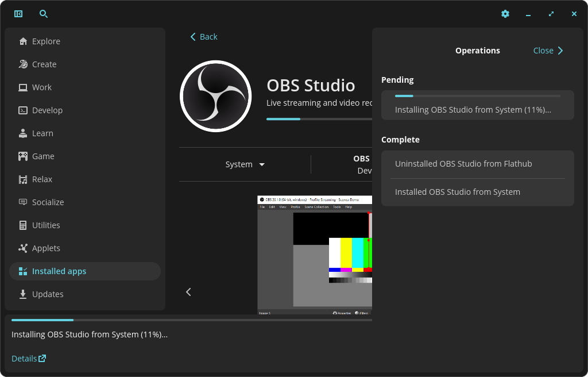The width and height of the screenshot is (588, 377).
Task: Open the Updates page
Action: [x=48, y=294]
